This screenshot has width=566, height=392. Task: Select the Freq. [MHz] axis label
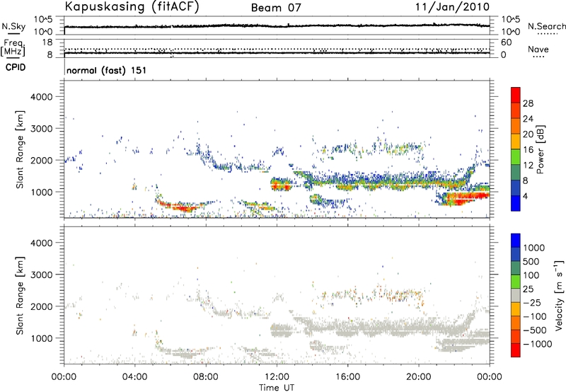pos(13,48)
